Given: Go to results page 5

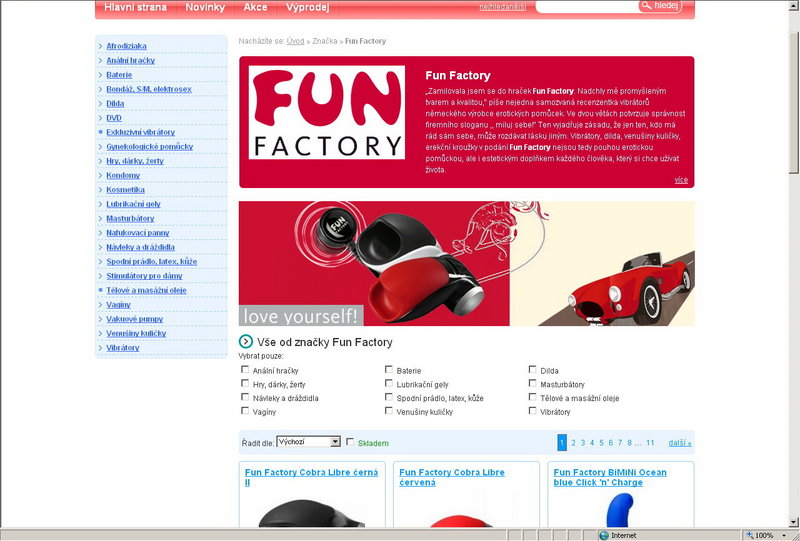Looking at the screenshot, I should 602,443.
